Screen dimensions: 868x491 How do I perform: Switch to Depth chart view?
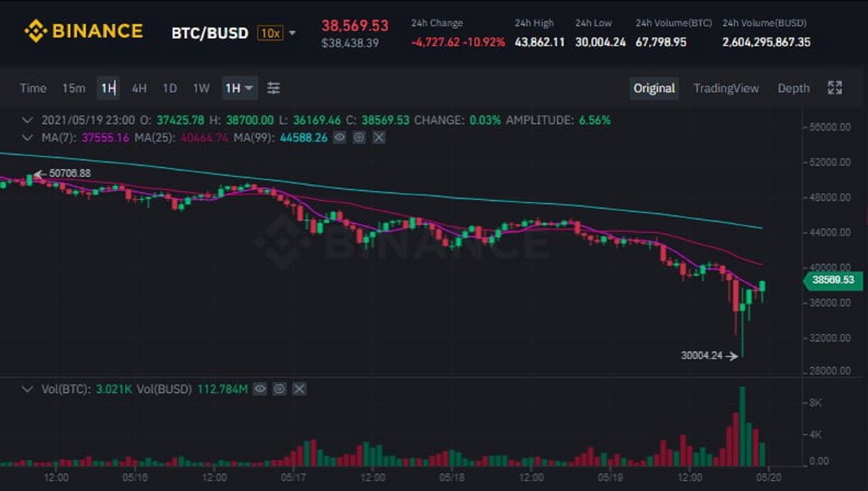tap(793, 88)
